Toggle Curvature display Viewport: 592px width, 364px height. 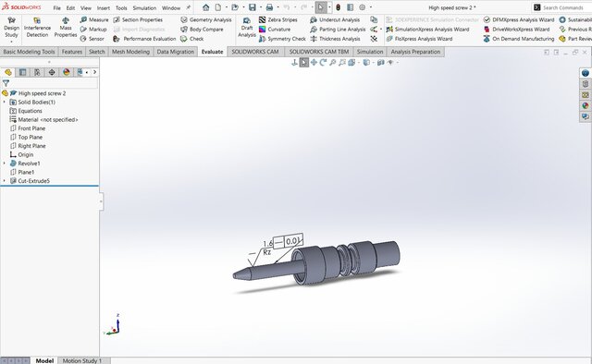click(x=275, y=29)
